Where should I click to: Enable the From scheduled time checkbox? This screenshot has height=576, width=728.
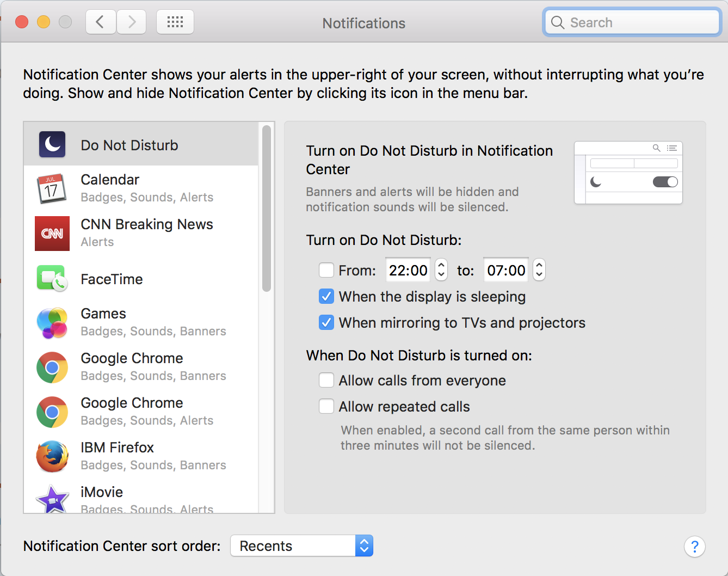[x=326, y=271]
